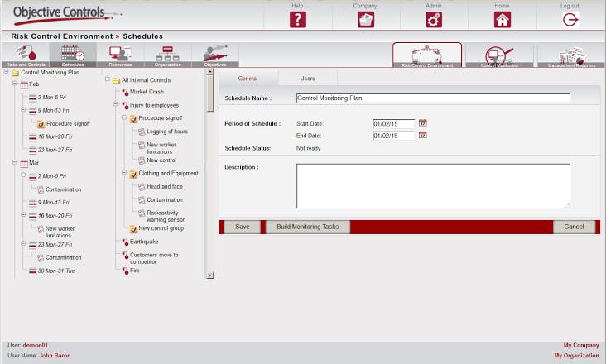Viewport: 606px width, 364px height.
Task: Collapse the Mar 16 Mon-20 Fri week
Action: 23,214
